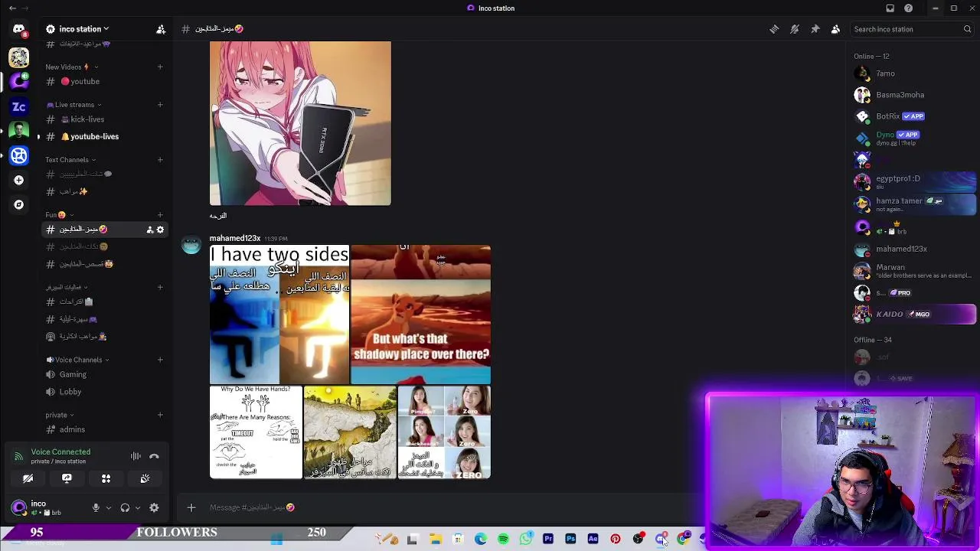Screen dimensions: 980x551
Task: Toggle channel notification settings bell
Action: 795,29
